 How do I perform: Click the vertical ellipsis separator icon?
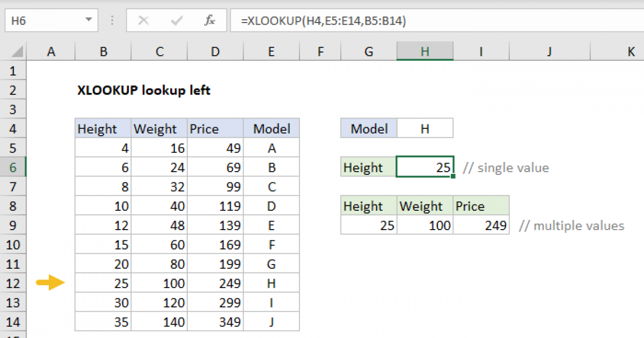112,20
